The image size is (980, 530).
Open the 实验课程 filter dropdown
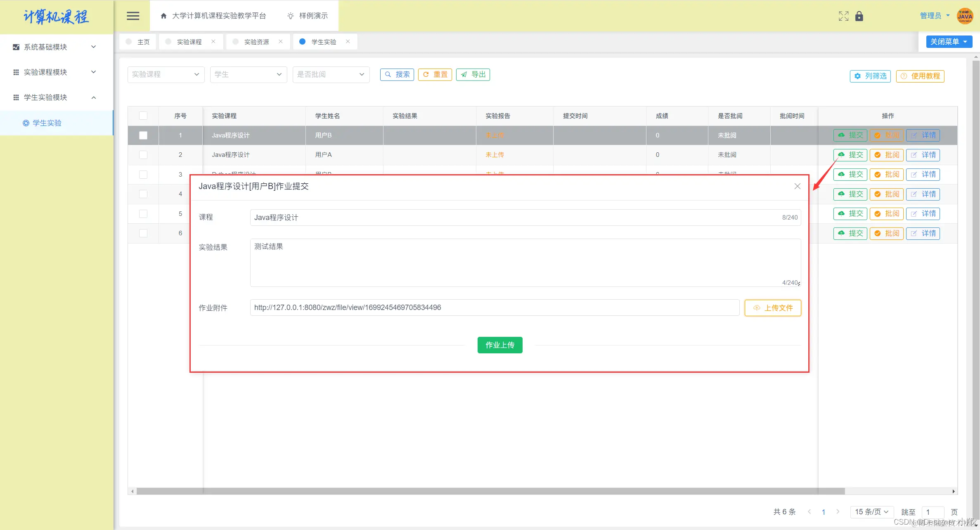tap(166, 75)
